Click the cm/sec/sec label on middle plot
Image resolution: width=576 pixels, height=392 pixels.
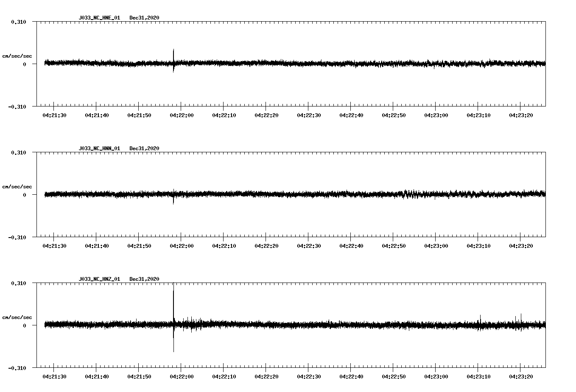click(x=17, y=186)
